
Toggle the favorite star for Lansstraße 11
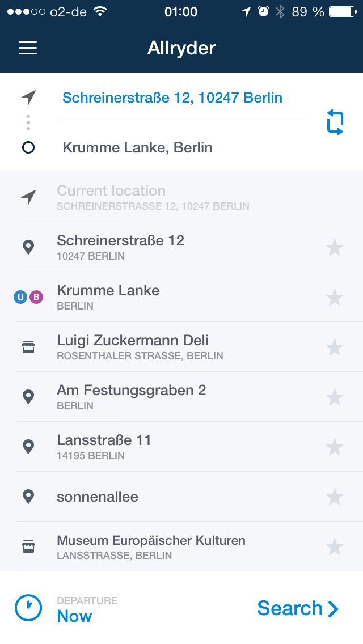(x=335, y=447)
